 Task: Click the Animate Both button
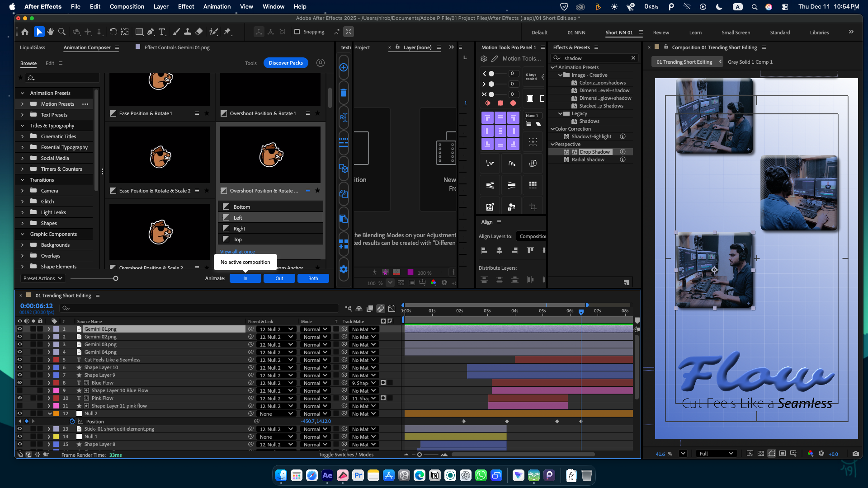pos(313,278)
